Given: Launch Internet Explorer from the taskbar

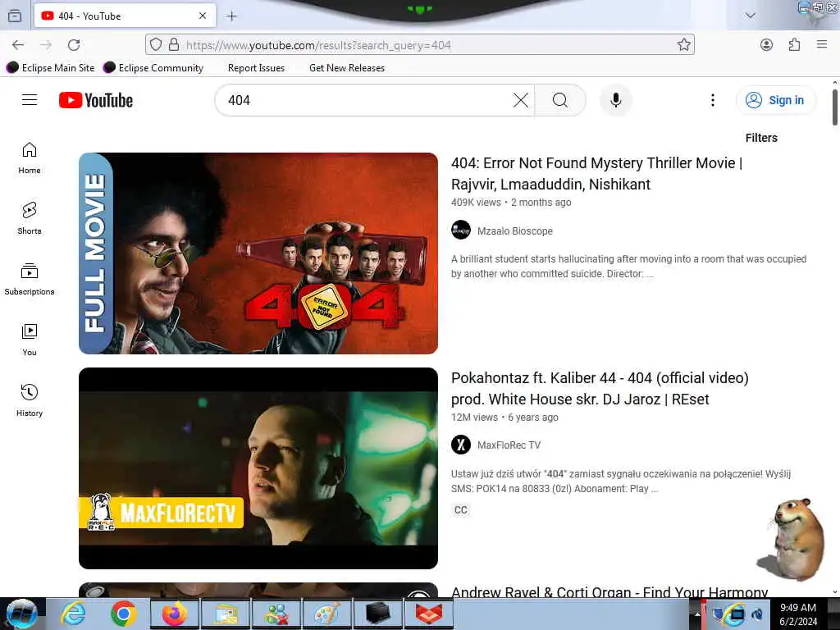Looking at the screenshot, I should pos(73,614).
